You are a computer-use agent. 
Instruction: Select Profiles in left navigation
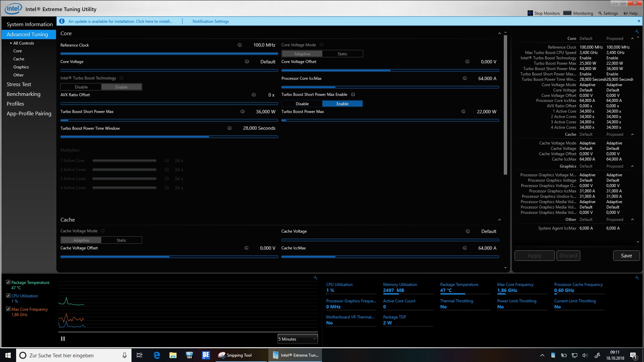tap(15, 104)
